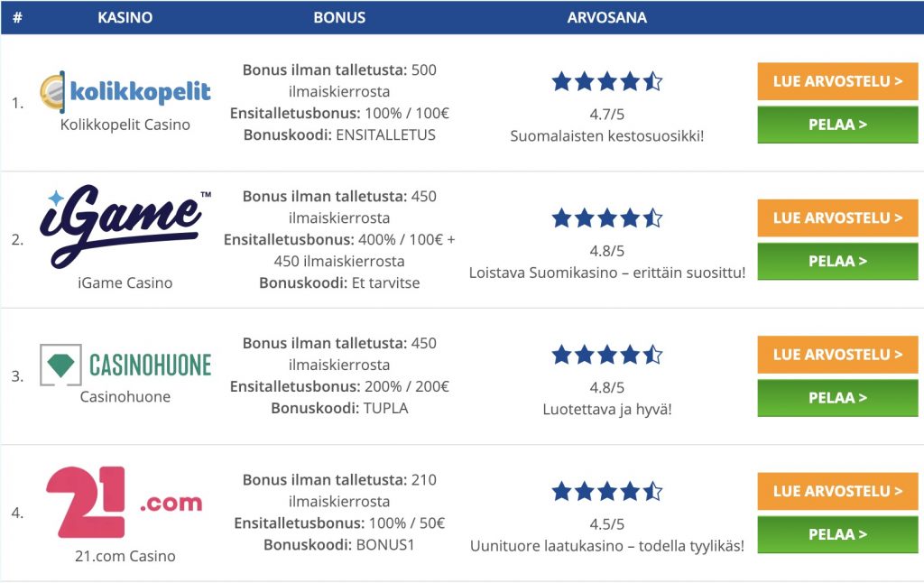Viewport: 924px width, 583px height.
Task: Open Casinohuone's Lue Arvostelu review
Action: (x=837, y=355)
